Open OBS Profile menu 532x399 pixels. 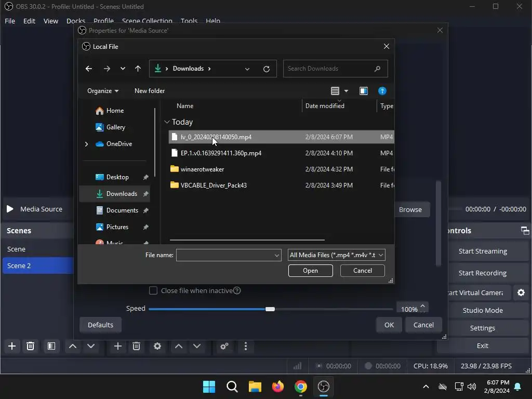point(103,21)
